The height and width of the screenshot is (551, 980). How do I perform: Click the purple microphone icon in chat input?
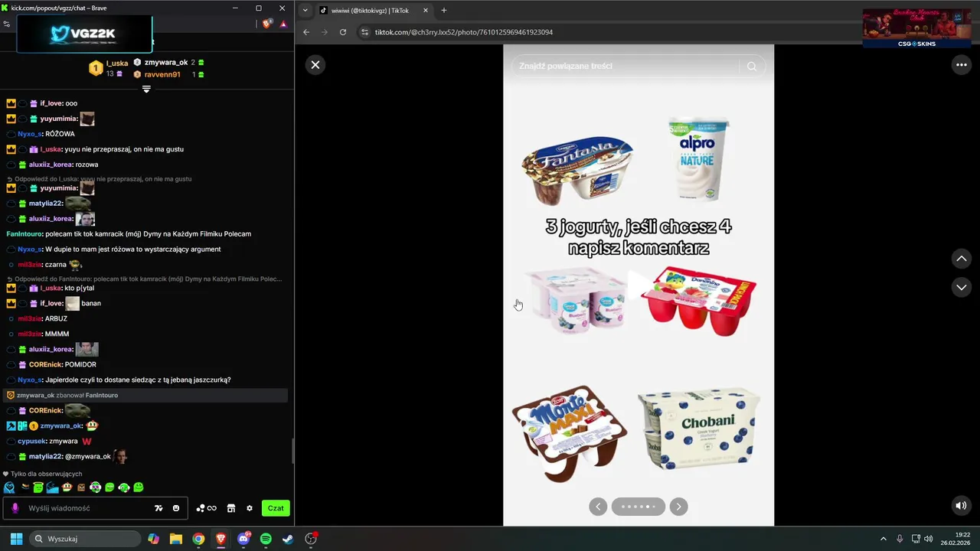point(15,508)
